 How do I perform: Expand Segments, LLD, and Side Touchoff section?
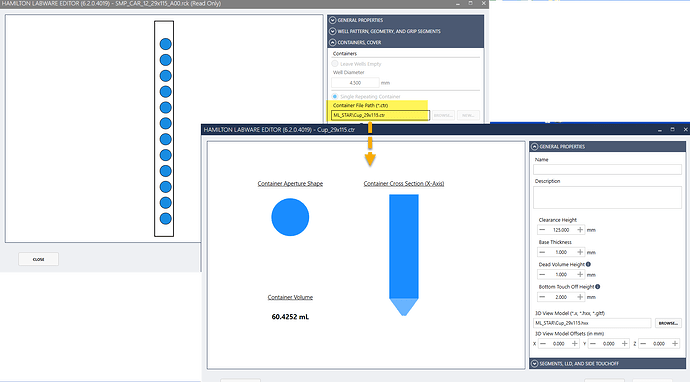point(535,364)
